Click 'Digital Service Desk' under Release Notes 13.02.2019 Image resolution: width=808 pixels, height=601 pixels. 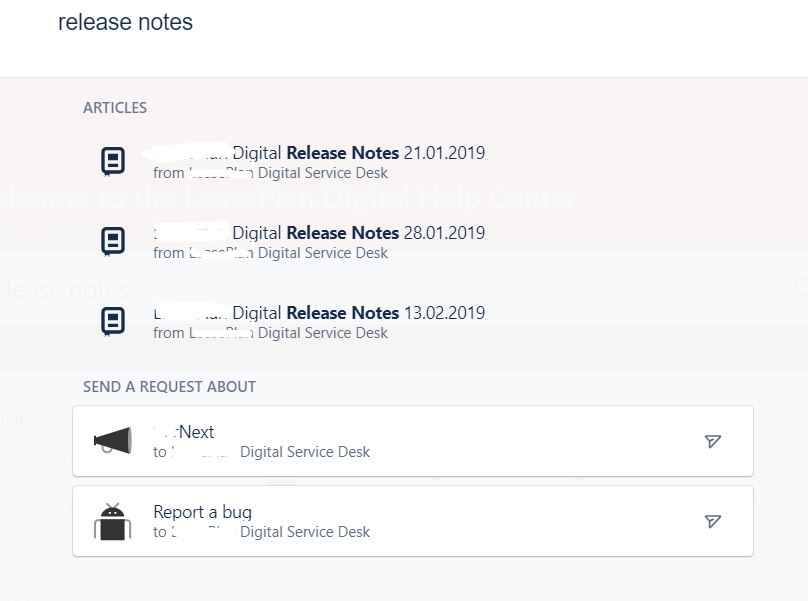click(323, 333)
